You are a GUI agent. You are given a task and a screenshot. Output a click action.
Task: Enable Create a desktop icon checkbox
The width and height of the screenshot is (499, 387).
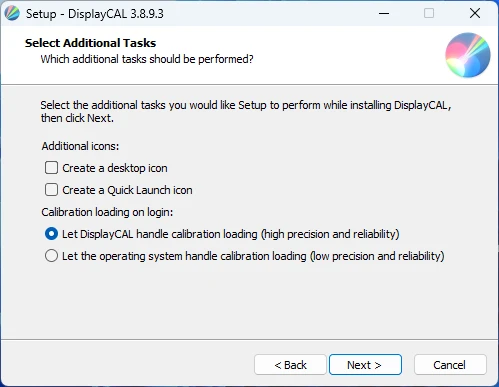coord(51,168)
